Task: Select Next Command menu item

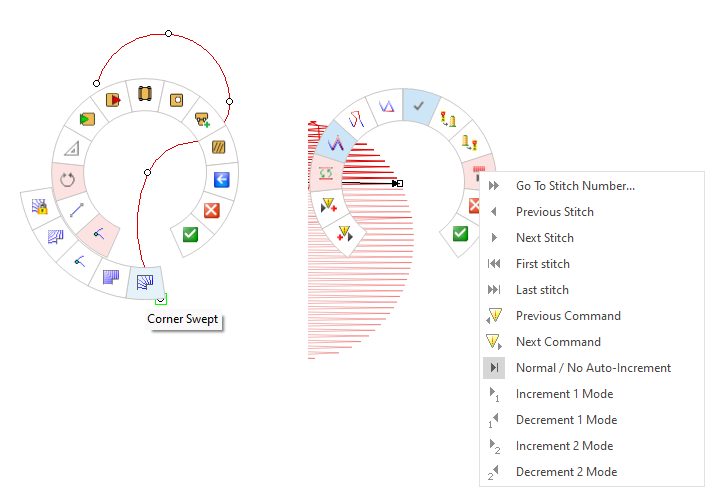Action: [558, 342]
